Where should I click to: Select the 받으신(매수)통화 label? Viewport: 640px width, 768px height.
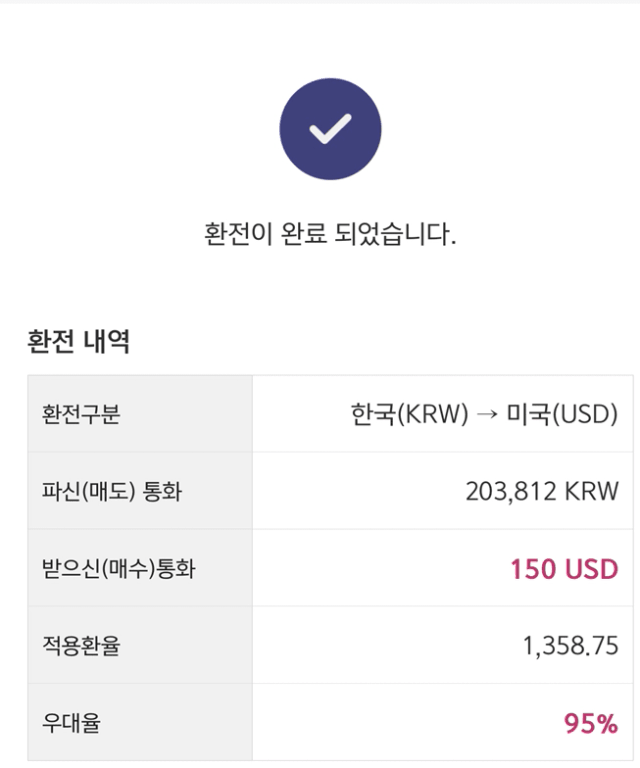click(119, 568)
